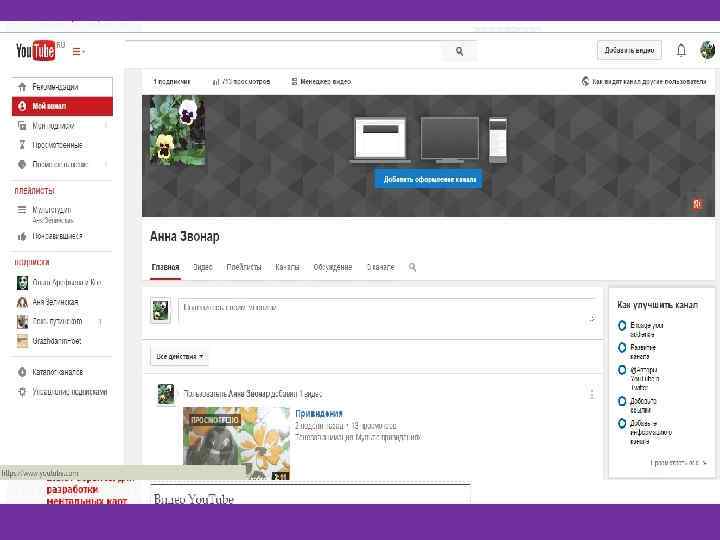
Task: Open the account avatar in the header
Action: (x=708, y=50)
